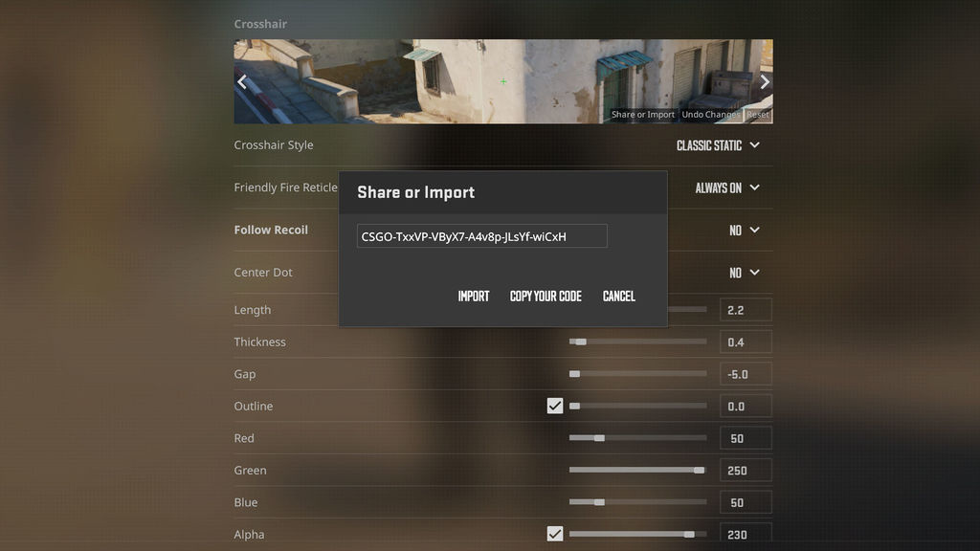This screenshot has width=980, height=551.
Task: Click the Blue value field
Action: 746,502
